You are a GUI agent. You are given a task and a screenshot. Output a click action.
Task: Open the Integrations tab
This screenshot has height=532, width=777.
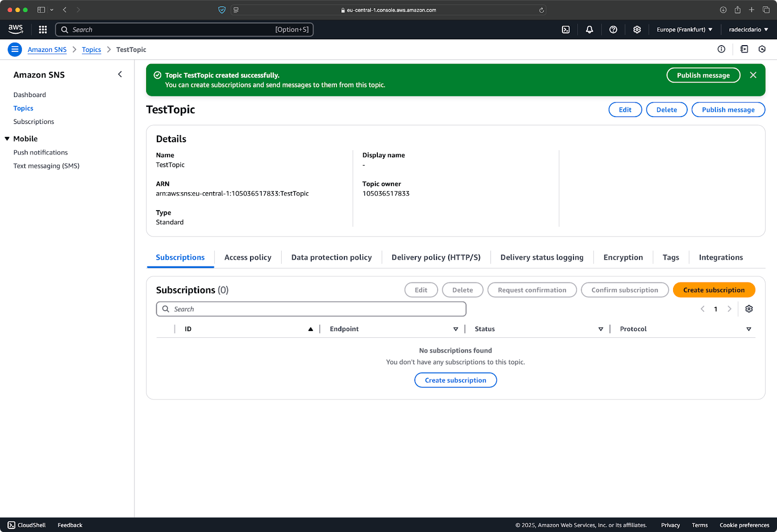pyautogui.click(x=721, y=257)
